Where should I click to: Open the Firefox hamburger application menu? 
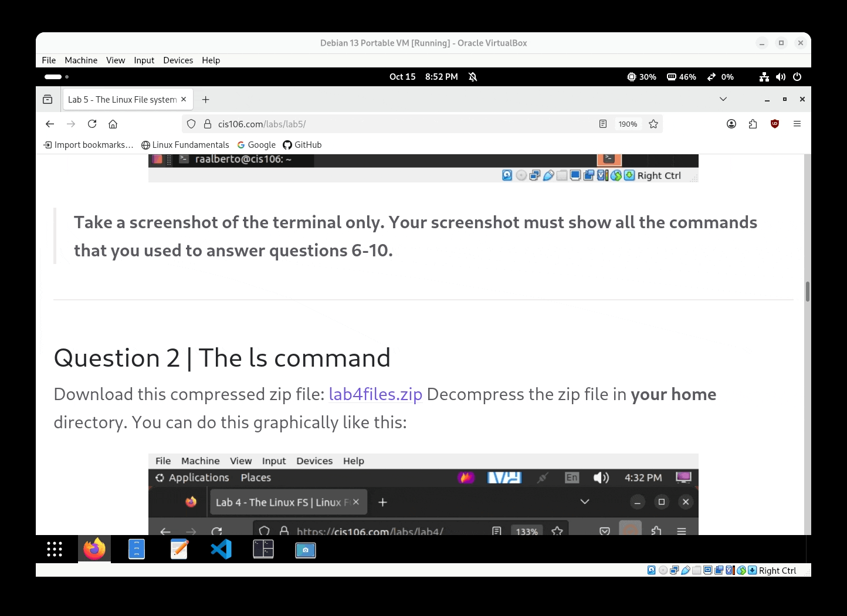(797, 124)
